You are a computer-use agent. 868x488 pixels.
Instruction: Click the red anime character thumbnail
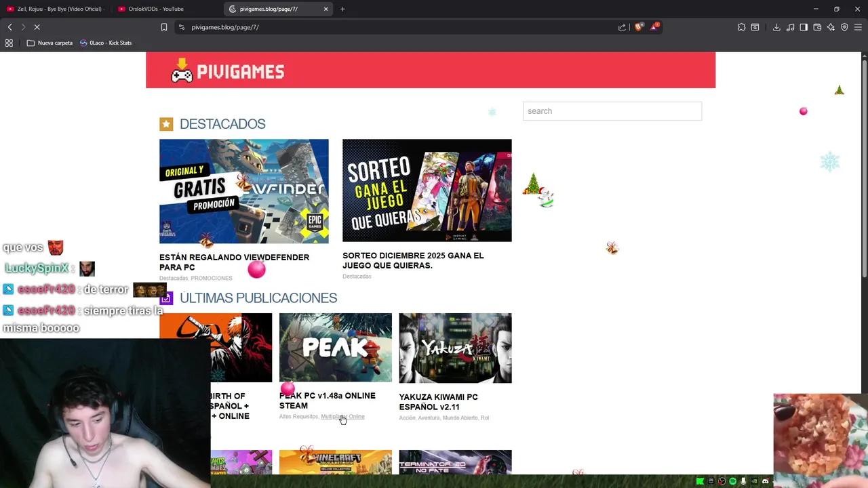point(216,348)
